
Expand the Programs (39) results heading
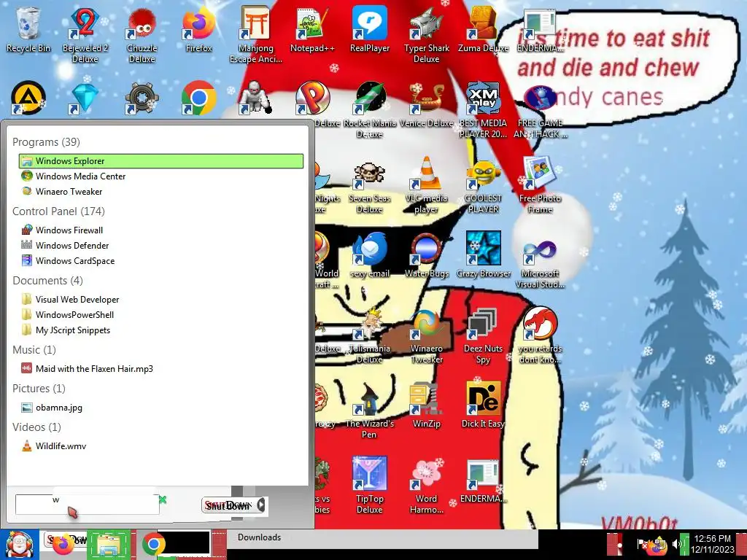pyautogui.click(x=46, y=142)
